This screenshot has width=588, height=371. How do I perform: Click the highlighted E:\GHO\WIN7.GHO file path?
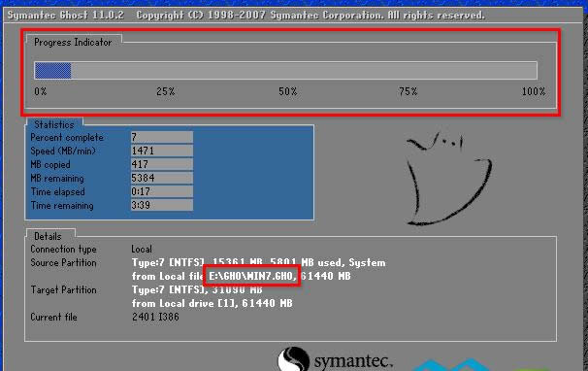(251, 276)
